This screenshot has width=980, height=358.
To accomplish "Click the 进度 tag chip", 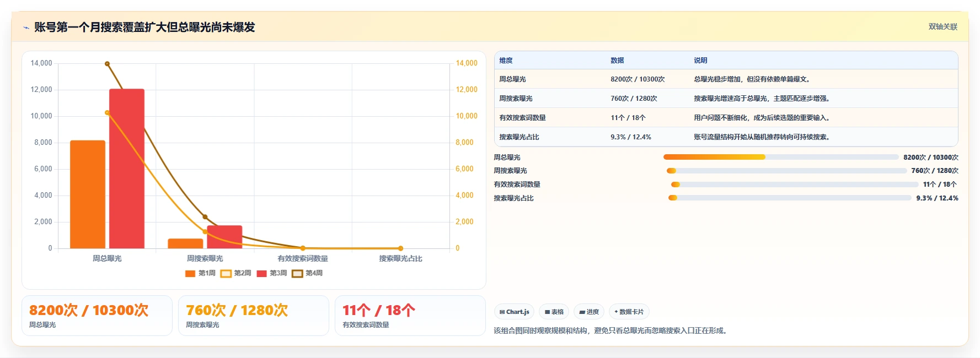I will [x=589, y=312].
